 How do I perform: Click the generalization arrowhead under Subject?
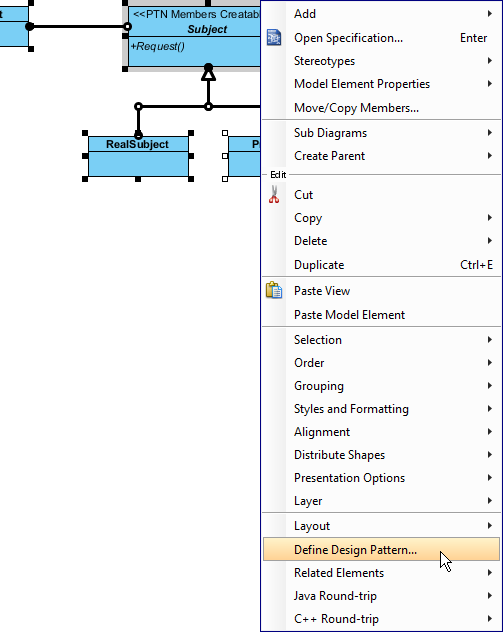[208, 75]
